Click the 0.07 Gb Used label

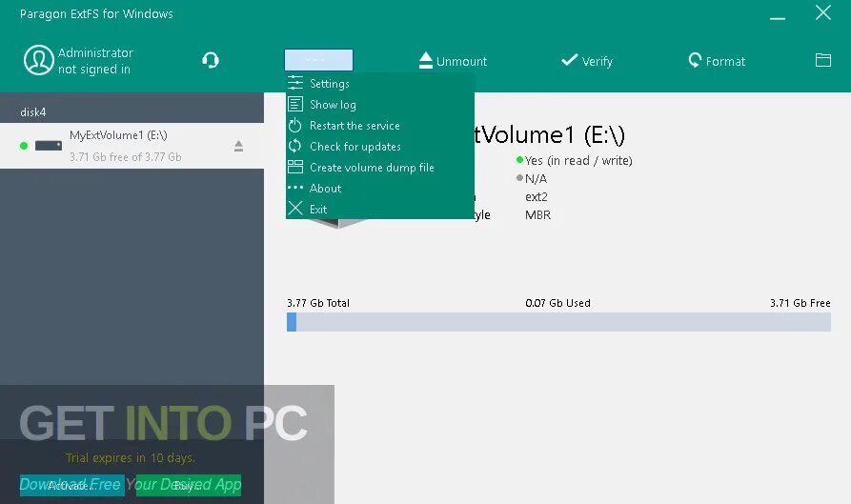tap(557, 303)
